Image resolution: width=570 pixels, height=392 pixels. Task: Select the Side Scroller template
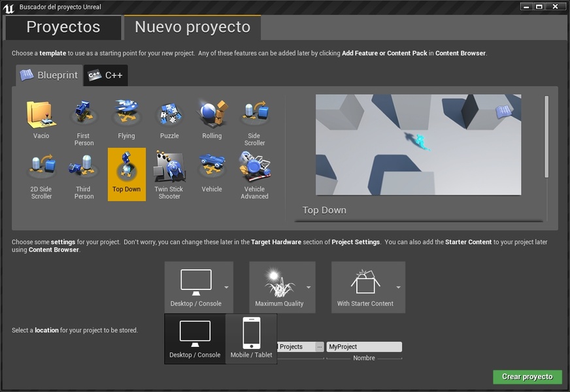[254, 122]
